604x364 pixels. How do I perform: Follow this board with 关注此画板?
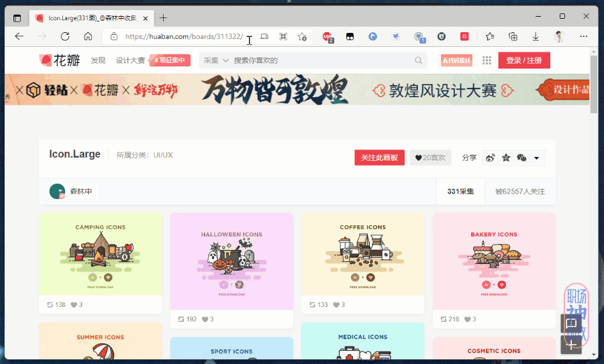(379, 158)
